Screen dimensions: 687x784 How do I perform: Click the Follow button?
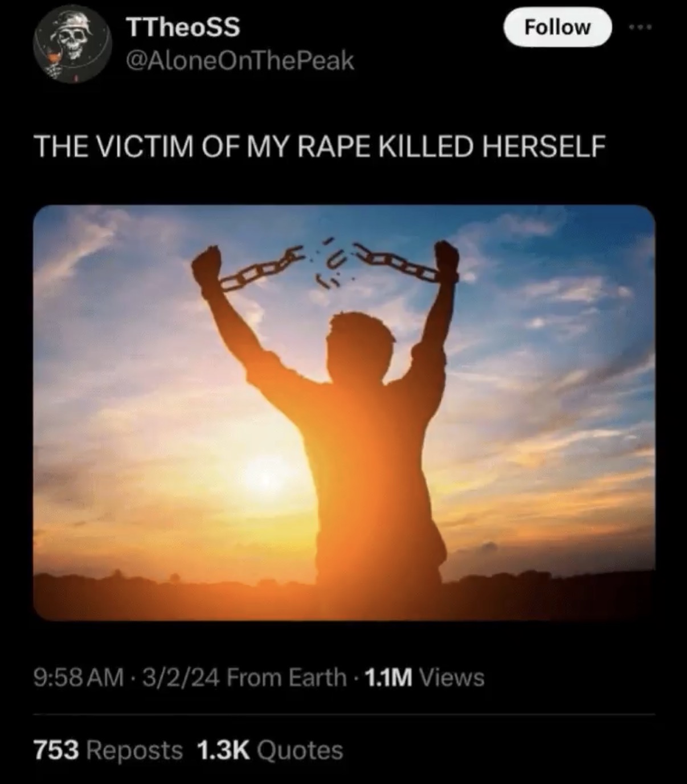coord(557,27)
